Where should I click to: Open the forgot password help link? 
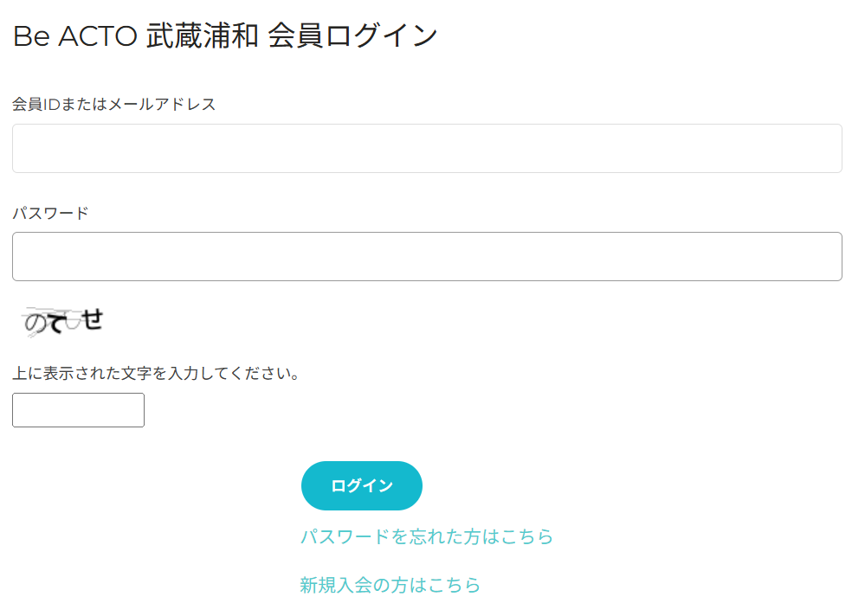coord(427,536)
